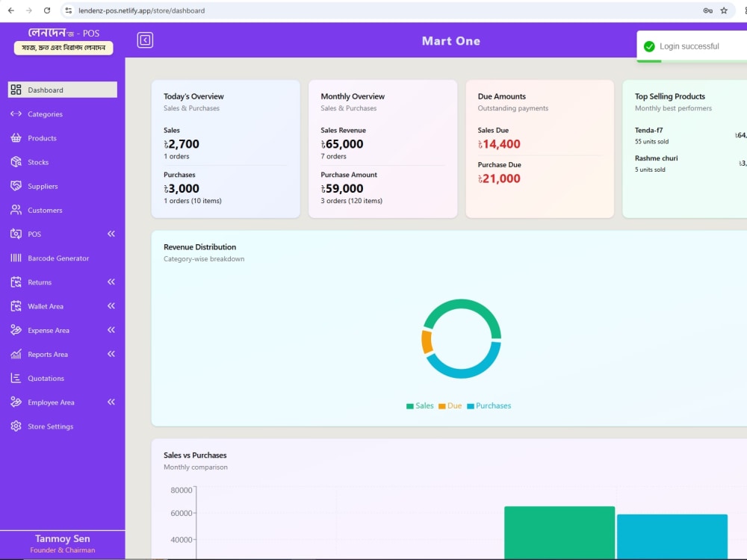Screen dimensions: 747x560
Task: Click Today's Sales value ৳2,700
Action: (x=182, y=144)
